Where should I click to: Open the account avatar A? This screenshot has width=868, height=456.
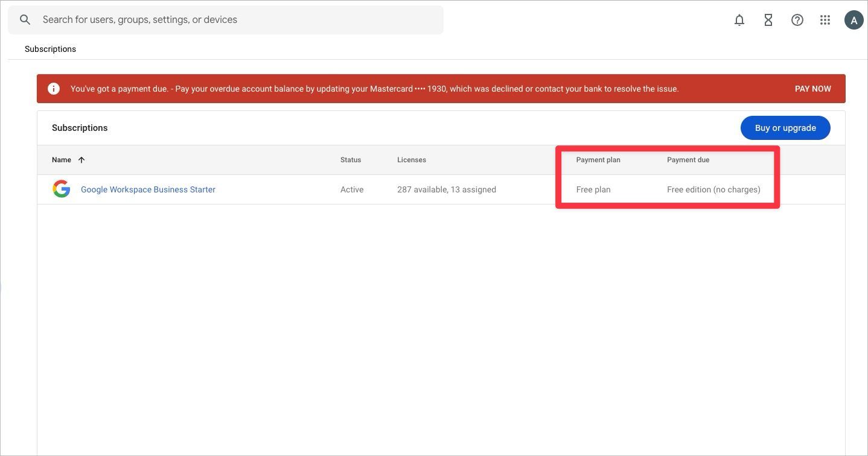(854, 20)
